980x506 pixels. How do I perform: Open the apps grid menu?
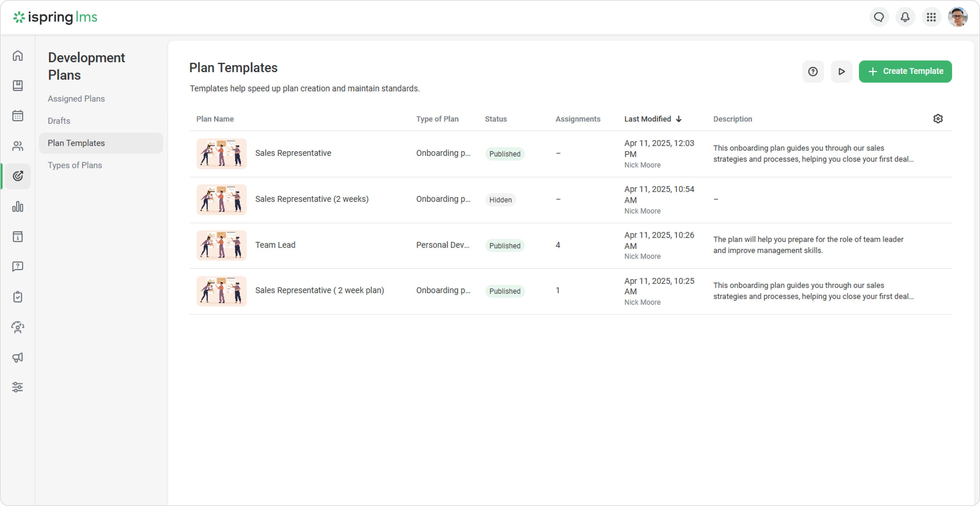pos(931,17)
